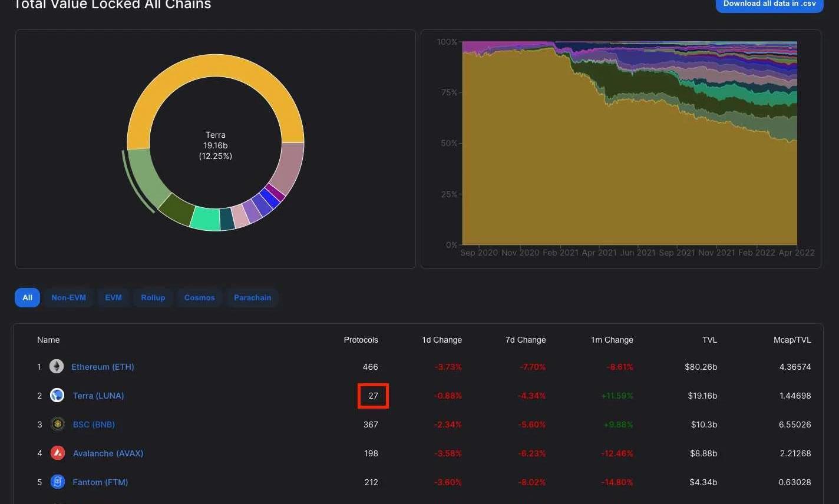Sort by the Protocols column header

361,340
